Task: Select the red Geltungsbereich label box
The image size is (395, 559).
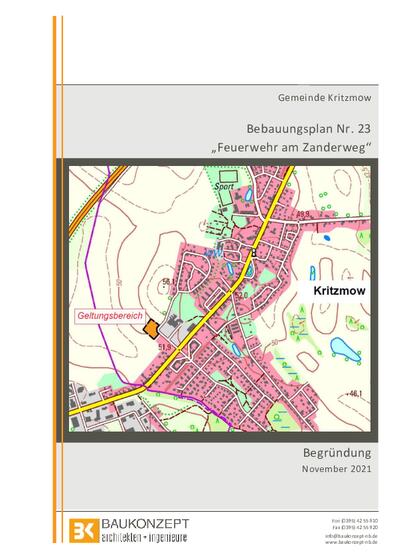Action: click(110, 316)
